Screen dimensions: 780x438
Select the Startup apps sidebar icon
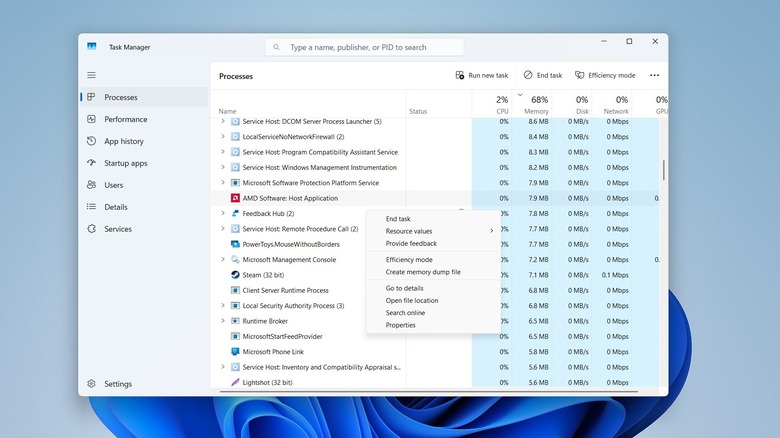pos(91,163)
